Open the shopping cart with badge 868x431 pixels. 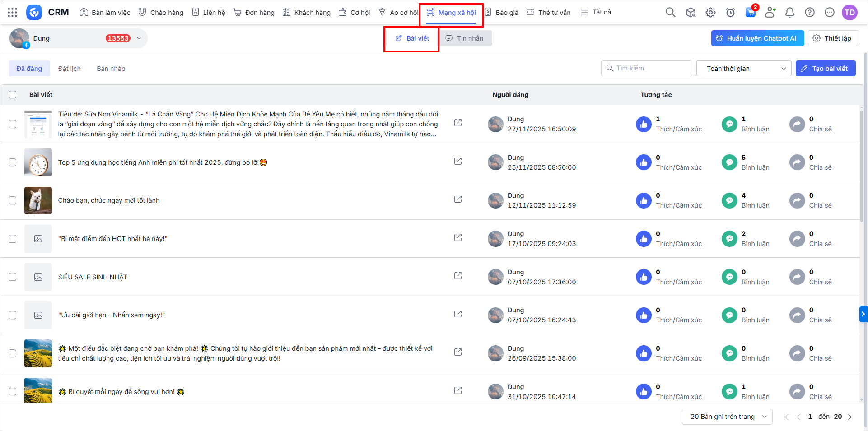click(750, 13)
